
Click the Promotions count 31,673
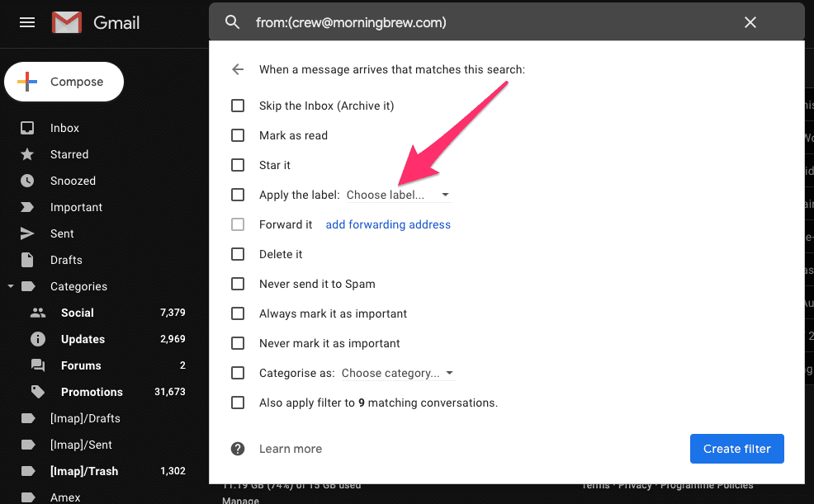[170, 392]
